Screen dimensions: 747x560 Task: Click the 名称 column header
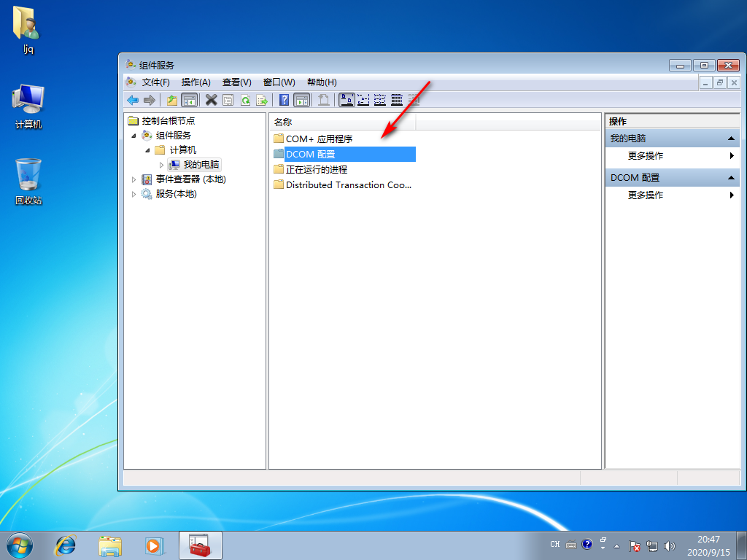(x=341, y=122)
